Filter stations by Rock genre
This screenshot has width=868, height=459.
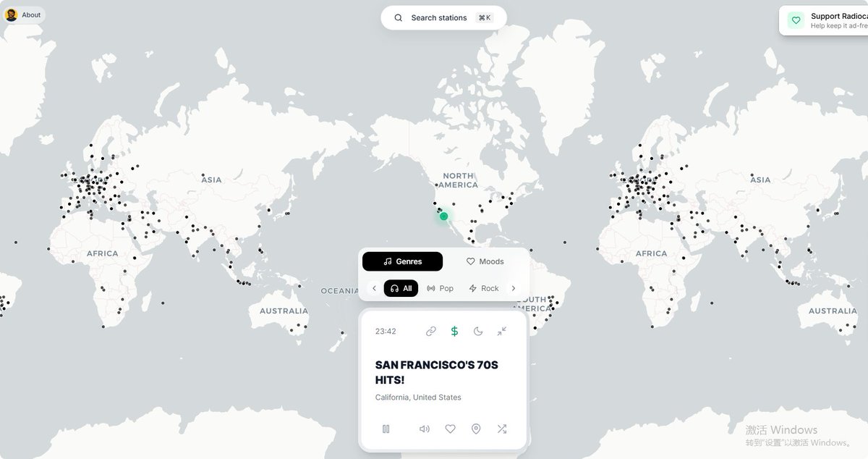tap(483, 288)
